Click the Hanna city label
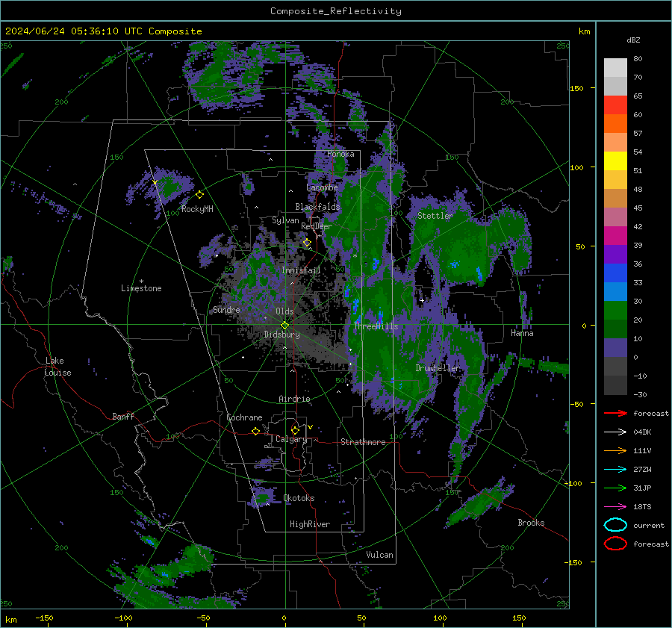 (x=522, y=333)
